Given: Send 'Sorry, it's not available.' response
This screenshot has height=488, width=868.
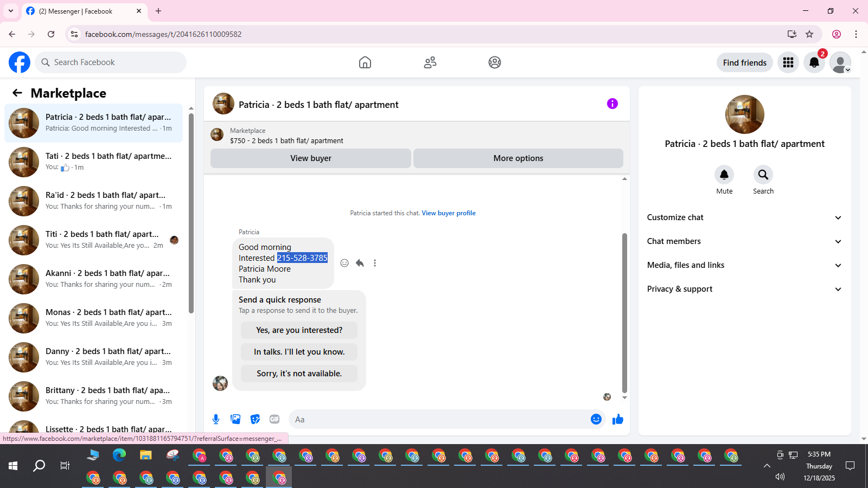Looking at the screenshot, I should coord(299,374).
